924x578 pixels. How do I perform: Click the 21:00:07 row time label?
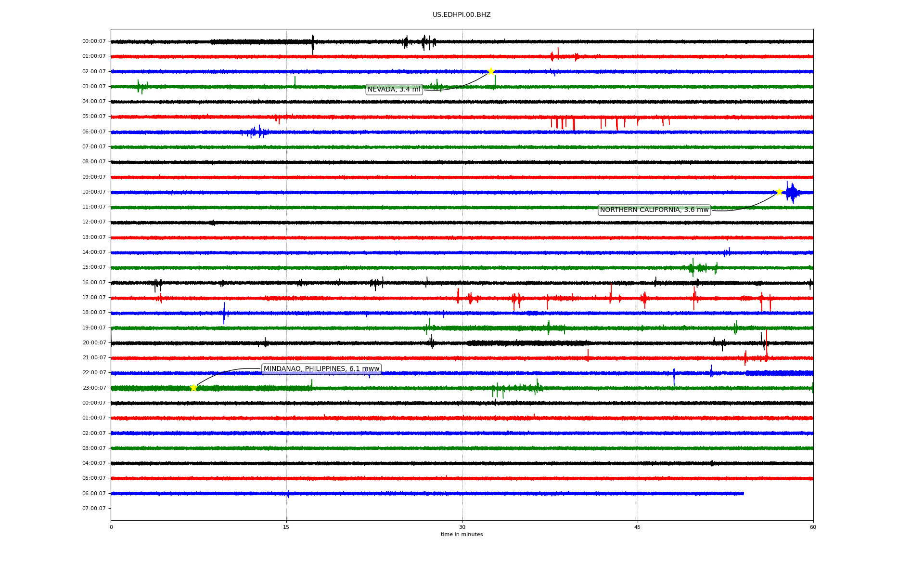[x=94, y=358]
